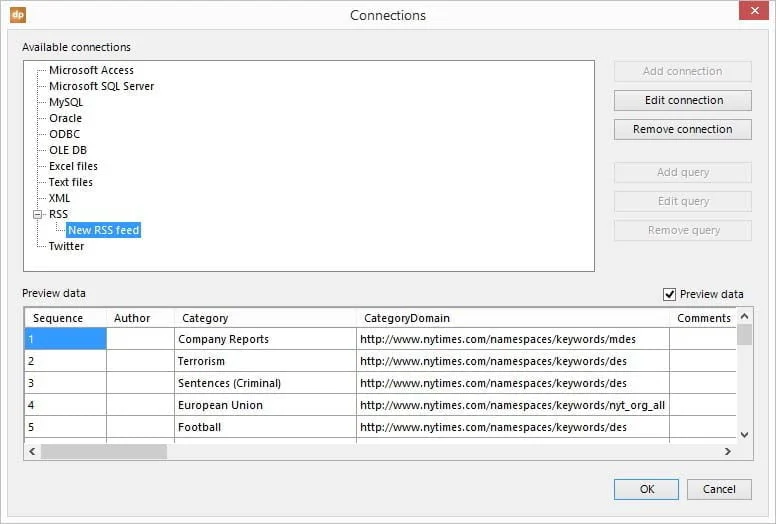Confirm with the OK button
The height and width of the screenshot is (524, 776).
click(646, 489)
